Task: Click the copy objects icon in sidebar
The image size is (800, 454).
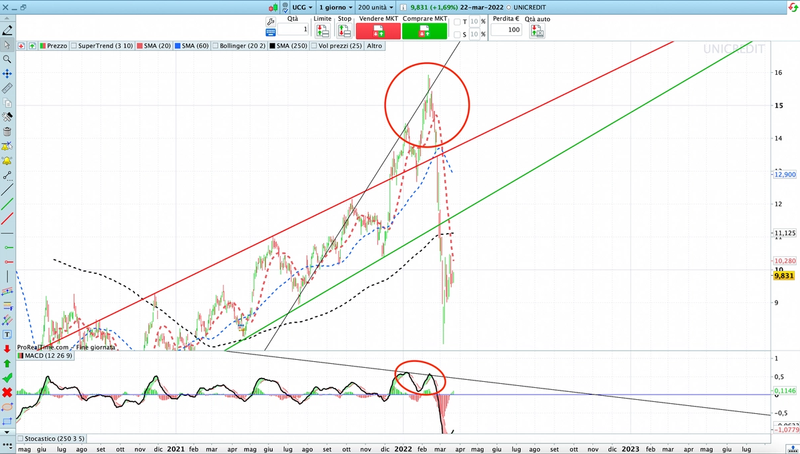Action: coord(7,103)
